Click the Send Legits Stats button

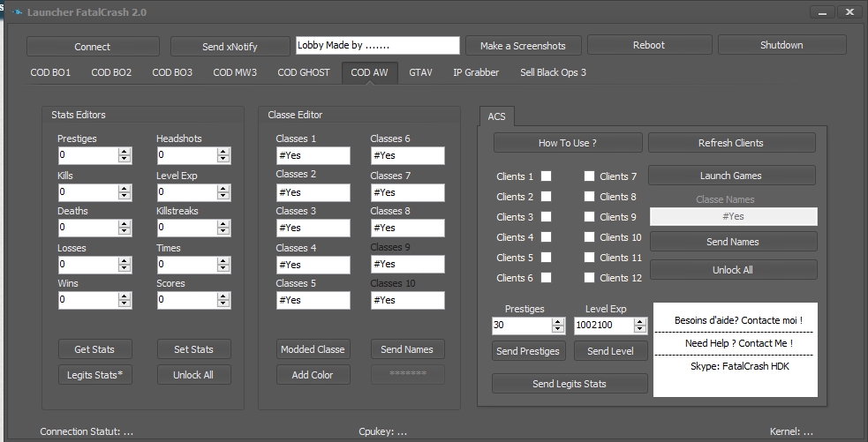tap(570, 384)
